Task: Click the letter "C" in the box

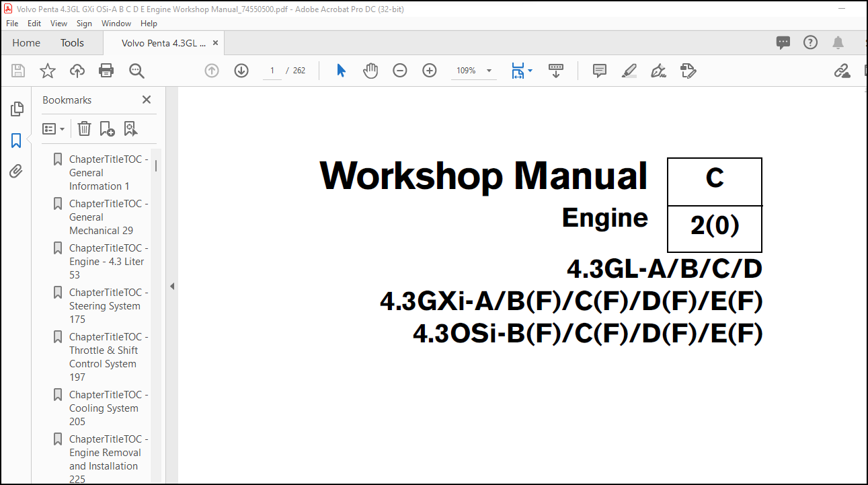Action: click(715, 178)
